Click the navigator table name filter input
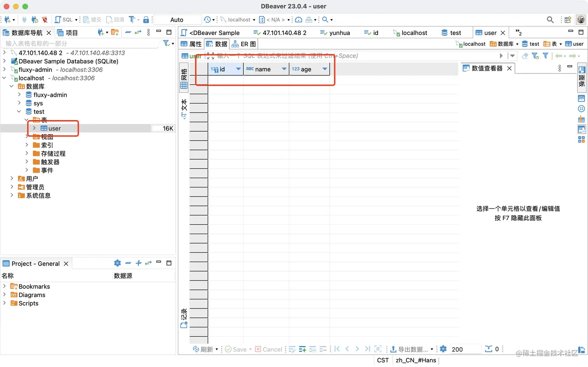Screen dimensions: 588x367 pyautogui.click(x=80, y=43)
